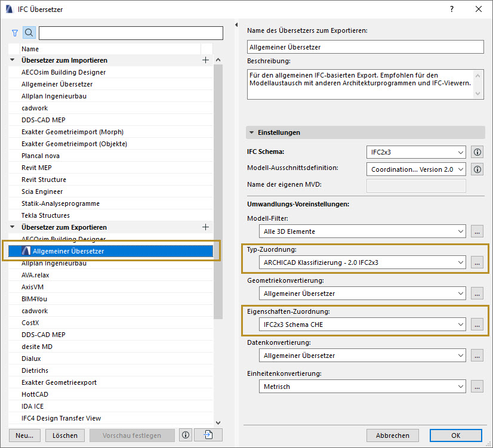The height and width of the screenshot is (448, 493).
Task: Add a new export translator with the plus icon
Action: [205, 227]
